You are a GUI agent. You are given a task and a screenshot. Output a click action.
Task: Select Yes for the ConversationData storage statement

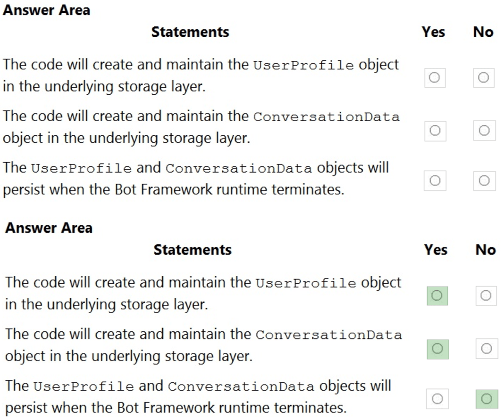[x=435, y=131]
